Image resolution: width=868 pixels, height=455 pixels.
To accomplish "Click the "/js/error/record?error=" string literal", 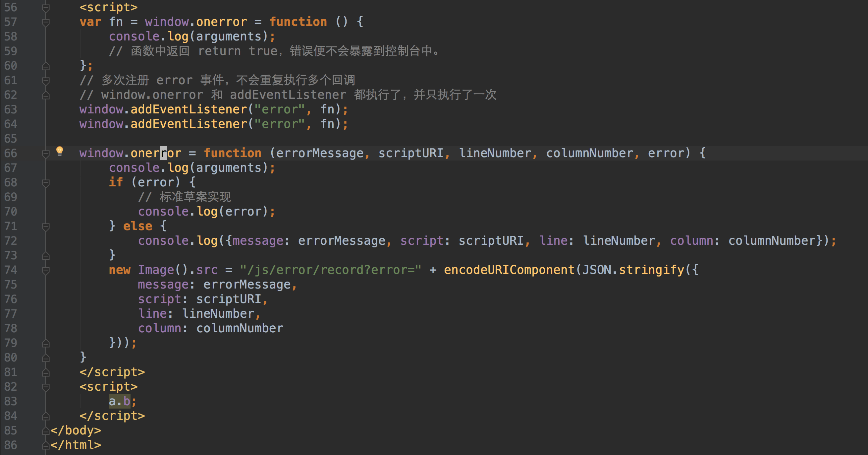I will [x=330, y=270].
